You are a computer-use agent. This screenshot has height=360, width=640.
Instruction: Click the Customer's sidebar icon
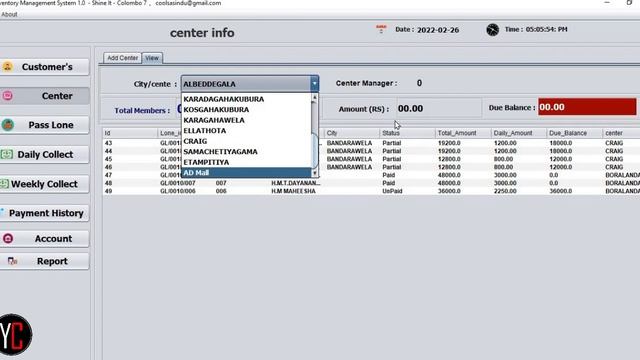pos(7,67)
